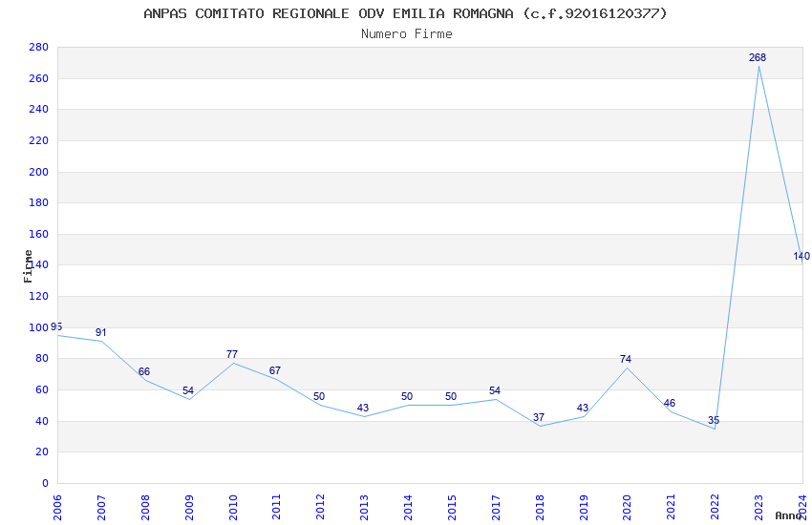
Task: Click the "Firme" y-axis title
Action: [28, 266]
